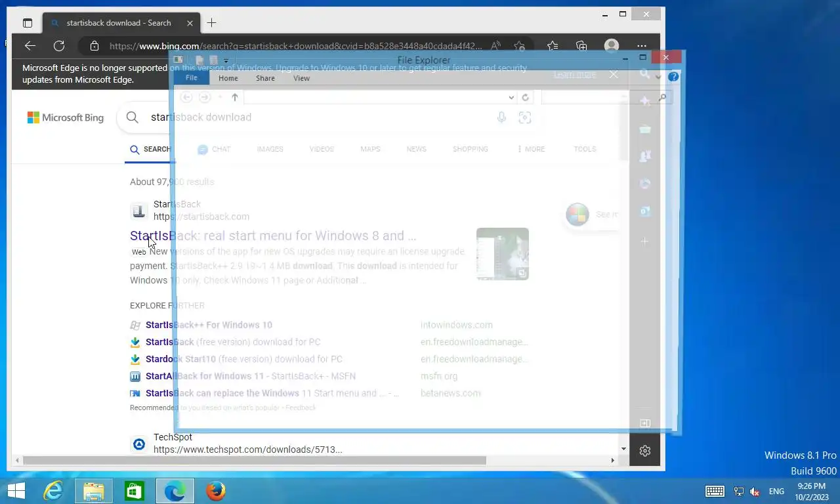Open Edge Collections toolbar icon
The height and width of the screenshot is (504, 840).
click(x=581, y=46)
